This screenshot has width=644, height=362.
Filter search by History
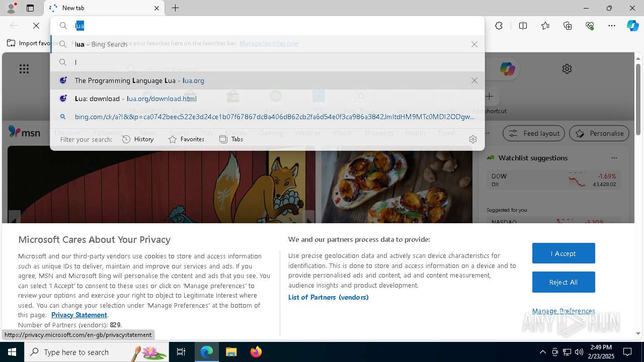(138, 139)
